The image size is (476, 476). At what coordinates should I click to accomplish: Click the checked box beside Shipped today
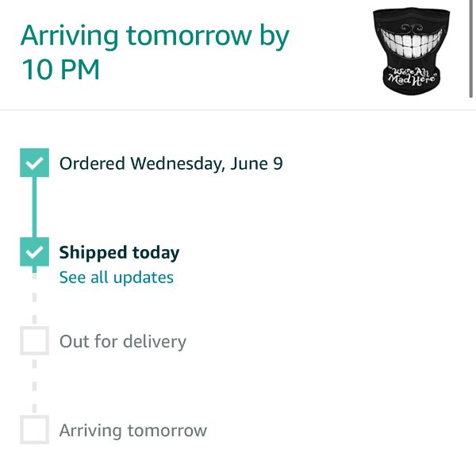[34, 252]
